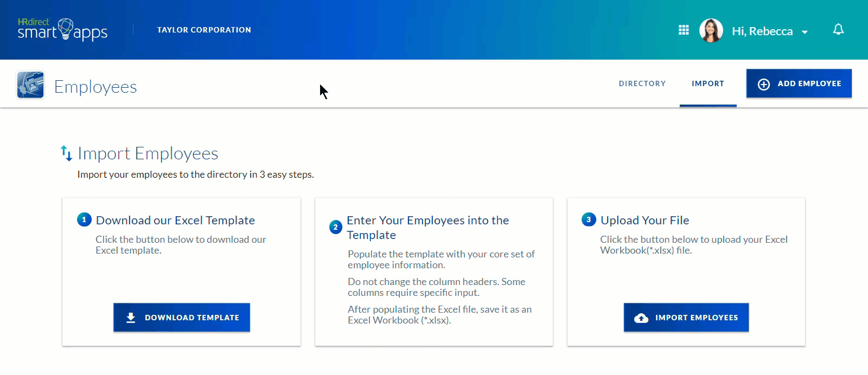
Task: Click the Taylor Corporation company name
Action: click(204, 30)
